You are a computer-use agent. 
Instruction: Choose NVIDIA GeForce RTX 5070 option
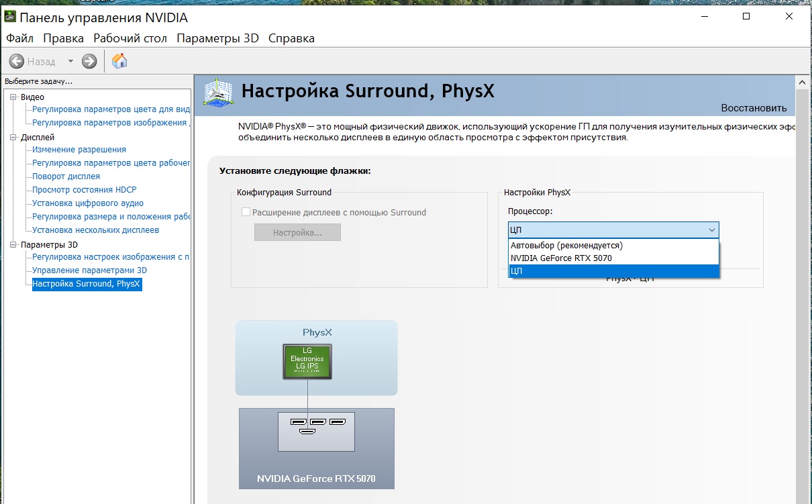[613, 258]
